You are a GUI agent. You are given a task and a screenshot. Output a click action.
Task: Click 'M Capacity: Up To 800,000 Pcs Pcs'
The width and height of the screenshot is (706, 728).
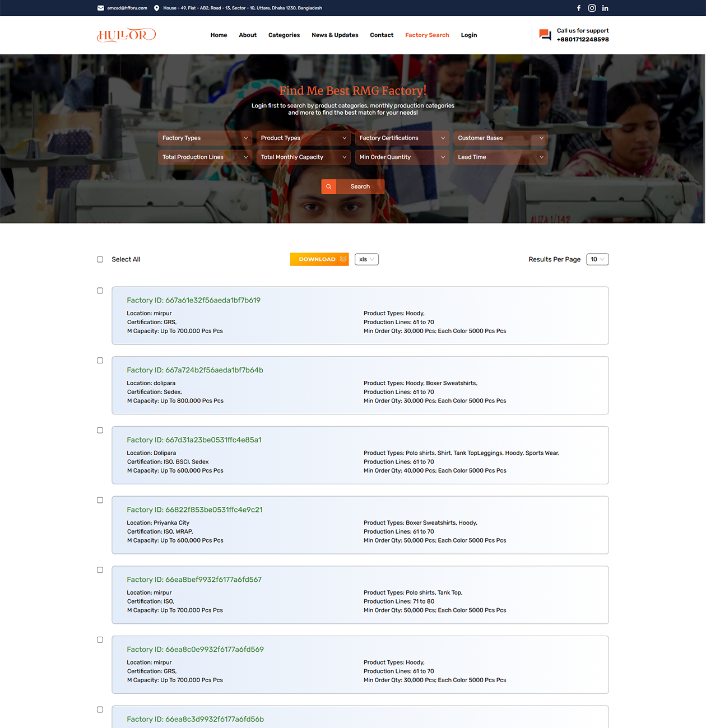pyautogui.click(x=175, y=401)
